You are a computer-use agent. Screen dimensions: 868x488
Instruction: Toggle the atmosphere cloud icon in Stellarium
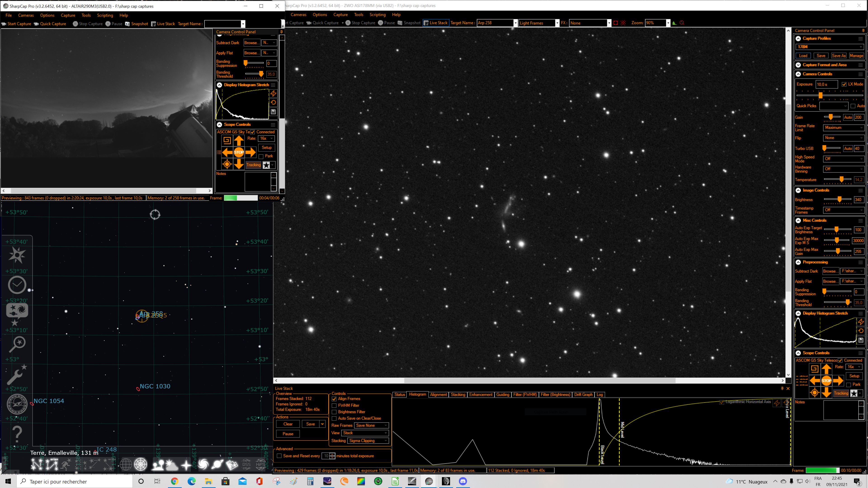172,465
